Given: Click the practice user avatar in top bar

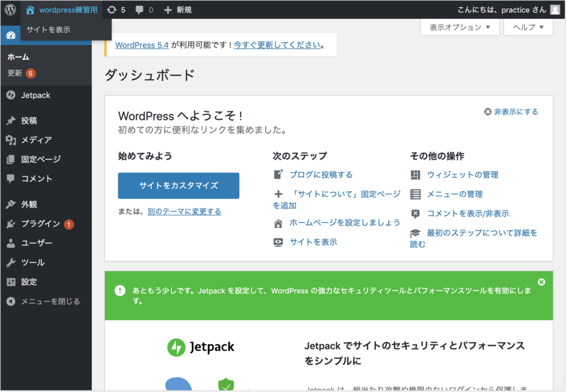Looking at the screenshot, I should tap(554, 9).
